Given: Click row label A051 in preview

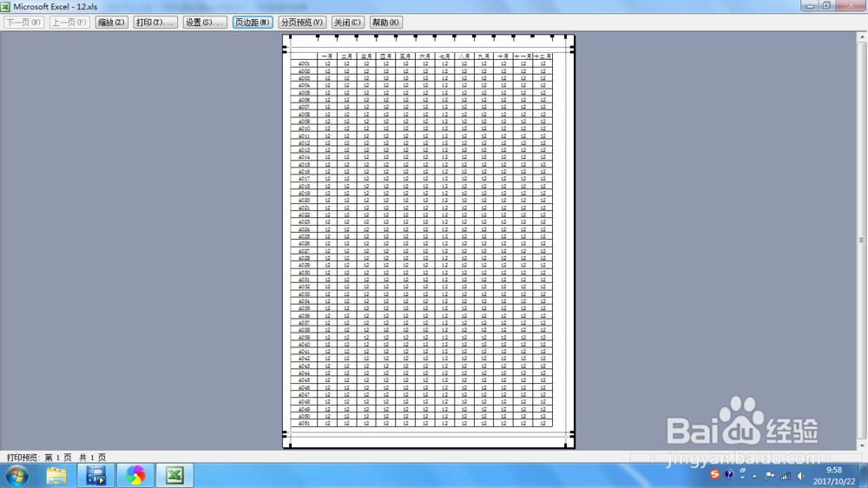Looking at the screenshot, I should tap(304, 423).
